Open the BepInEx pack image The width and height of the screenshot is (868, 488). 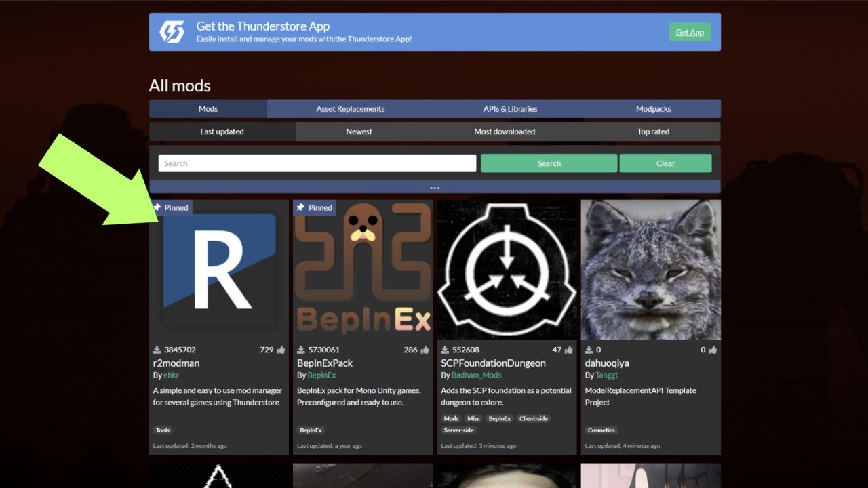[363, 270]
